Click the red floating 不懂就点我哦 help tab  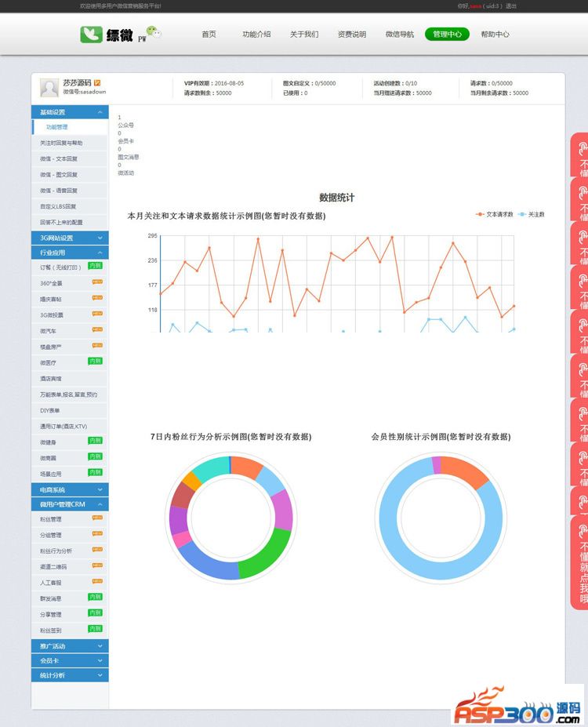(x=579, y=563)
